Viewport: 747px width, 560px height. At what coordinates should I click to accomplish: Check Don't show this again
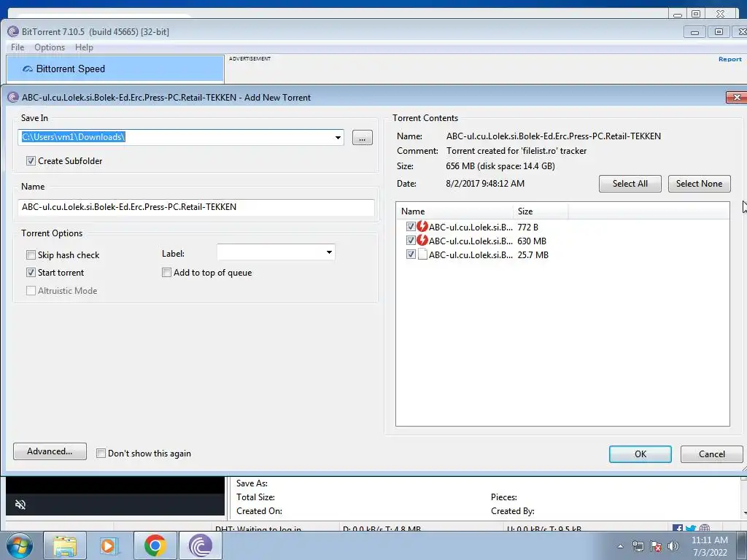pos(101,454)
